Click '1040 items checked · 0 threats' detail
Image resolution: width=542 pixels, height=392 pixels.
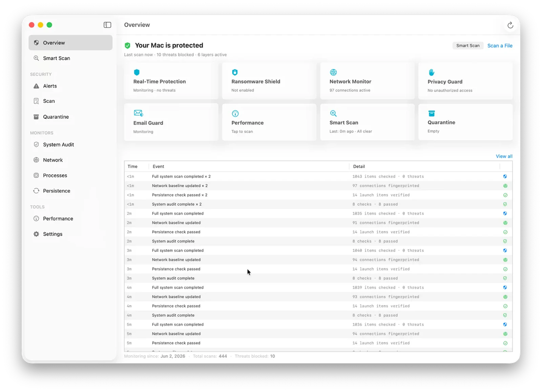388,250
